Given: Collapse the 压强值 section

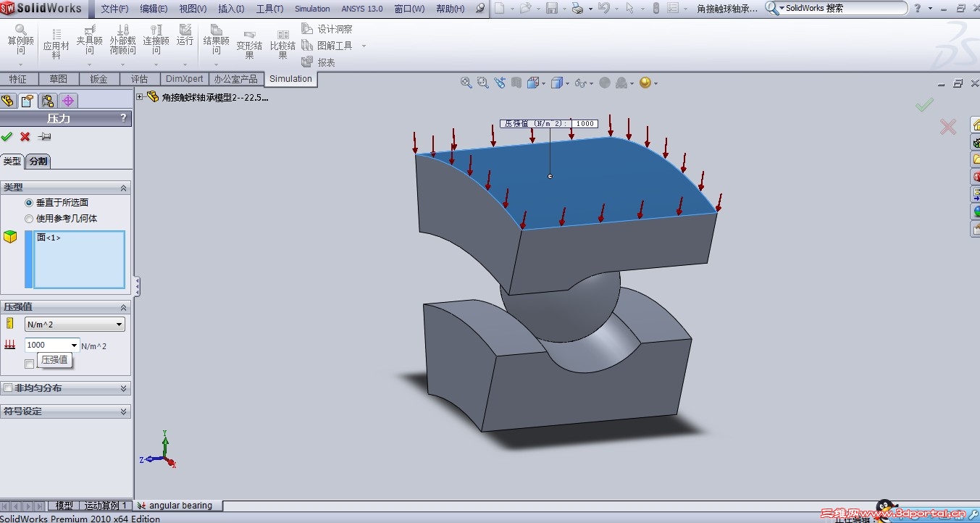Looking at the screenshot, I should point(123,307).
